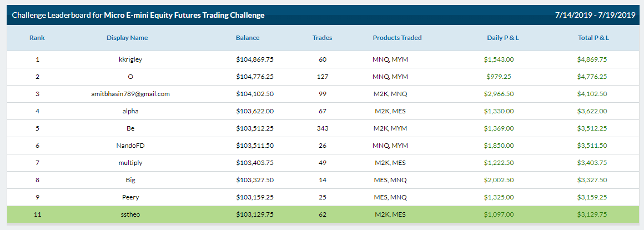Sort by Trades column header
The height and width of the screenshot is (230, 644).
[x=323, y=38]
